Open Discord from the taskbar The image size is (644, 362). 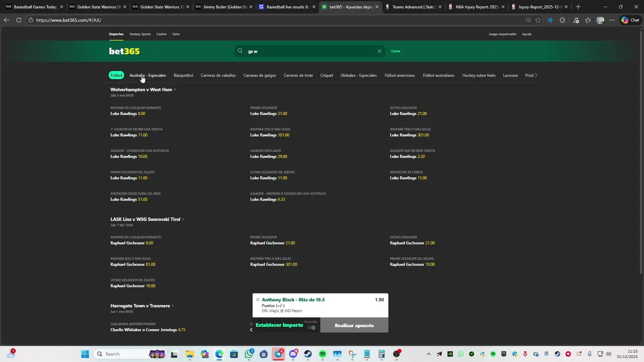click(x=293, y=354)
